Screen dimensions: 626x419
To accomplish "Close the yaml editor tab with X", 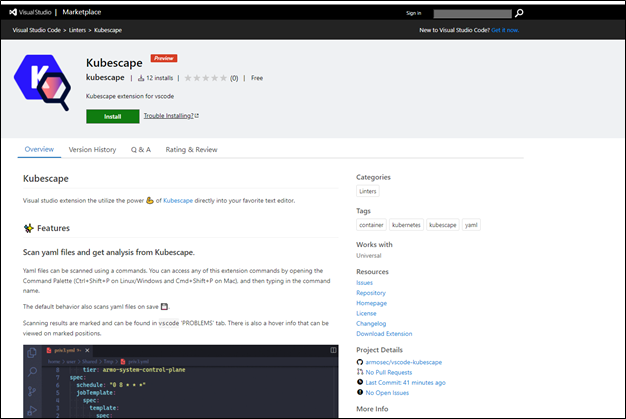I will pyautogui.click(x=87, y=350).
